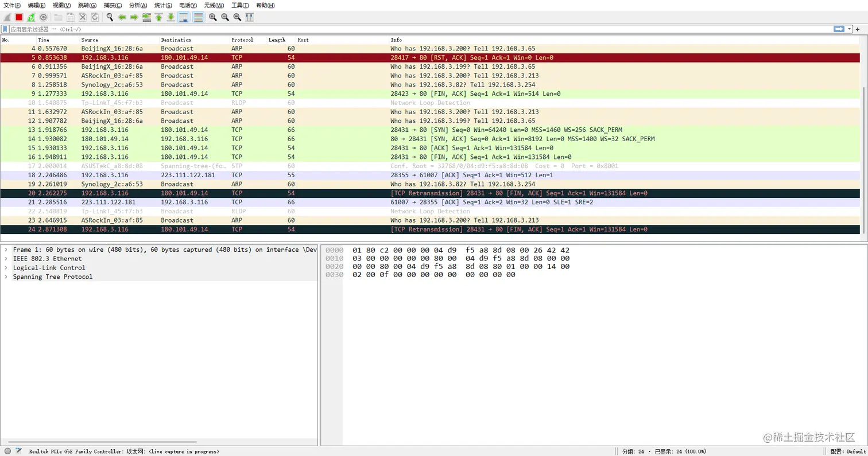Image resolution: width=868 pixels, height=456 pixels.
Task: Go forward to next packet arrow
Action: [x=134, y=17]
